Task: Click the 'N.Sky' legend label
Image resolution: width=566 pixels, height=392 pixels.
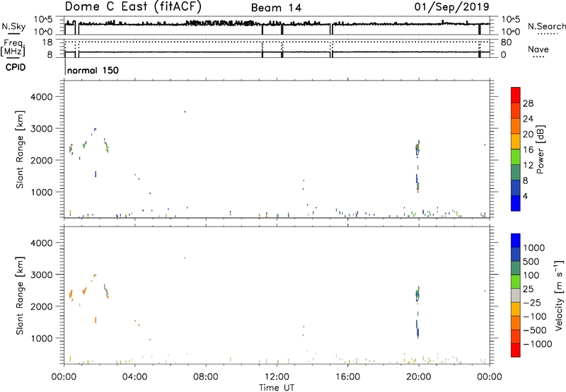Action: [13, 26]
